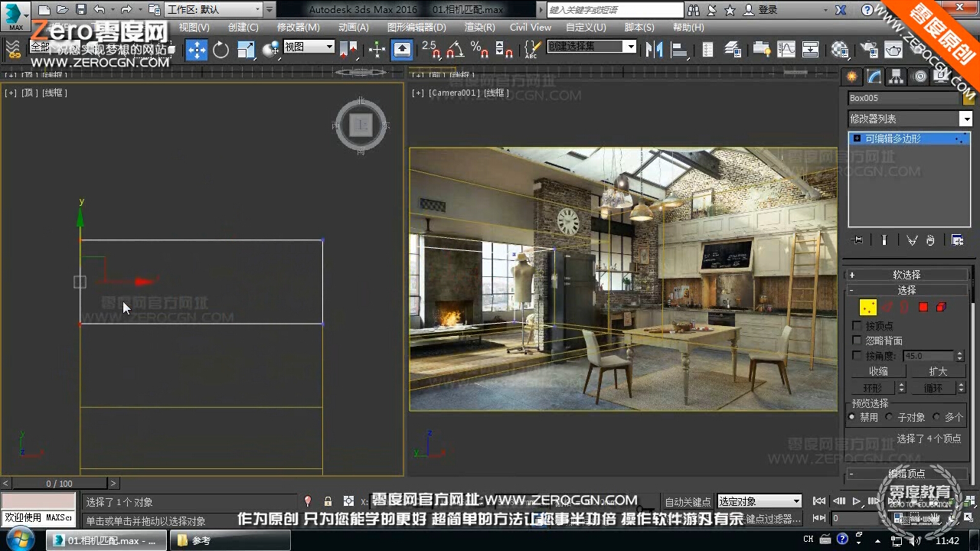Select the Scale tool
This screenshot has height=551, width=980.
coord(246,50)
